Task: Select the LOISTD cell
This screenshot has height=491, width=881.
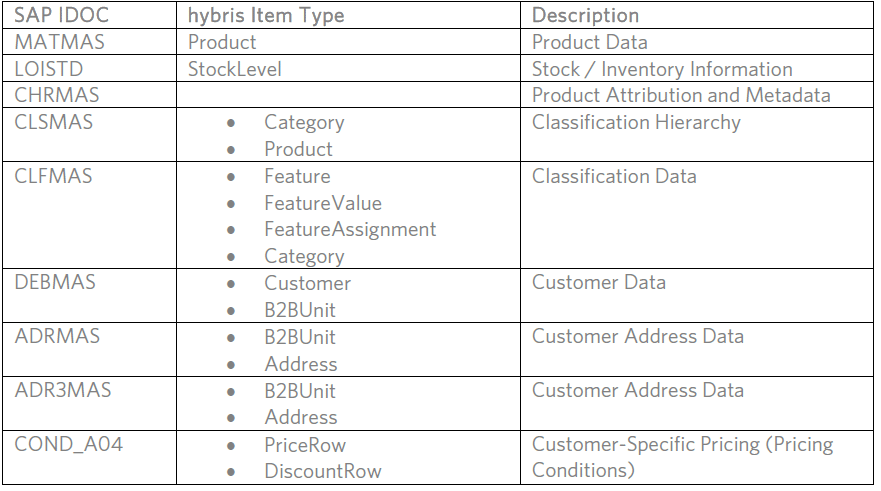Action: [47, 69]
